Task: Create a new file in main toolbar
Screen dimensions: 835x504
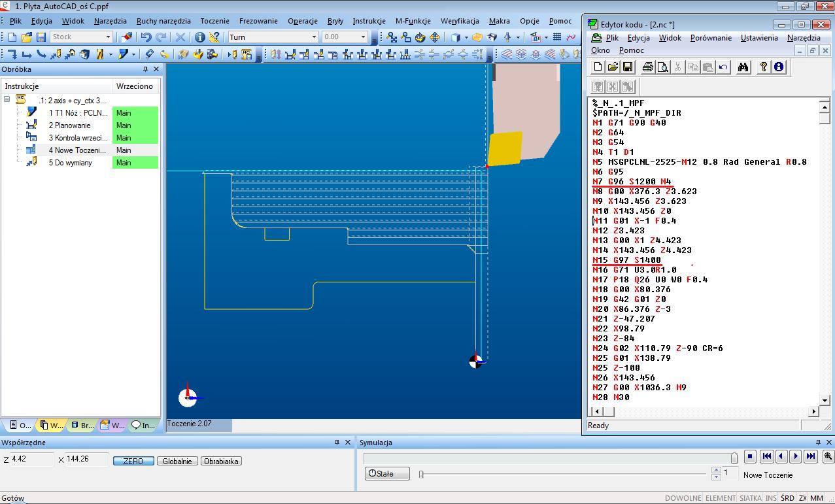Action: [12, 37]
